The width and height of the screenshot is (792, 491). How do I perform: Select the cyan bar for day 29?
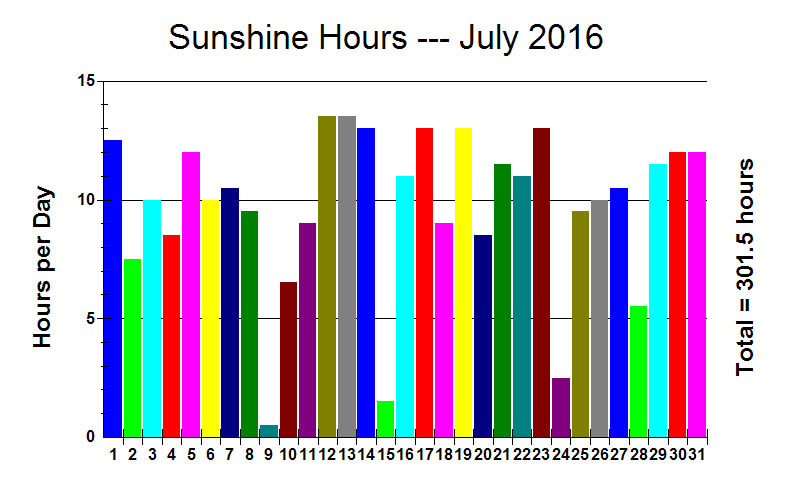(658, 301)
